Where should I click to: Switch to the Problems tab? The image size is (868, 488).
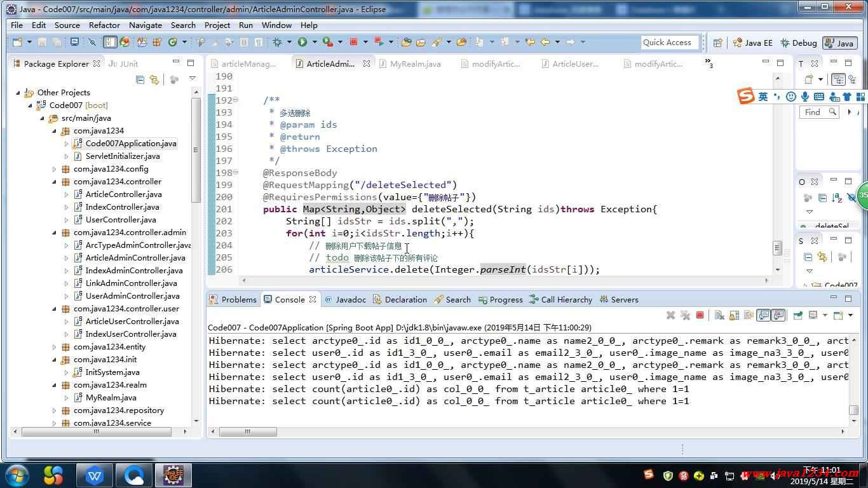[233, 299]
